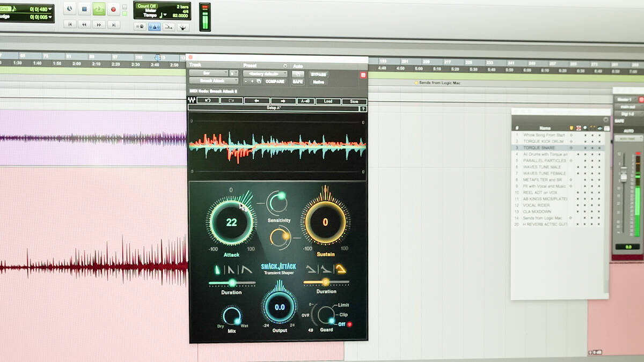Click the Dry/Wet Mix knob
The height and width of the screenshot is (362, 644).
point(232,316)
